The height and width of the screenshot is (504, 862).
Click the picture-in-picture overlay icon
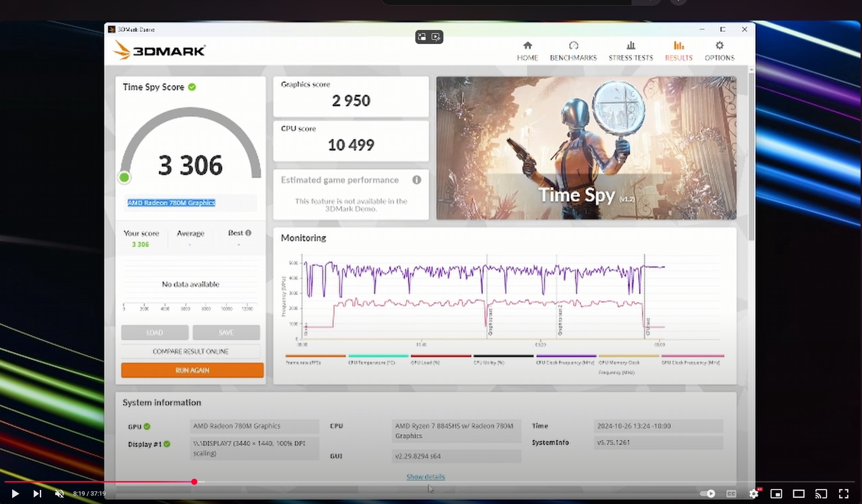tap(422, 37)
